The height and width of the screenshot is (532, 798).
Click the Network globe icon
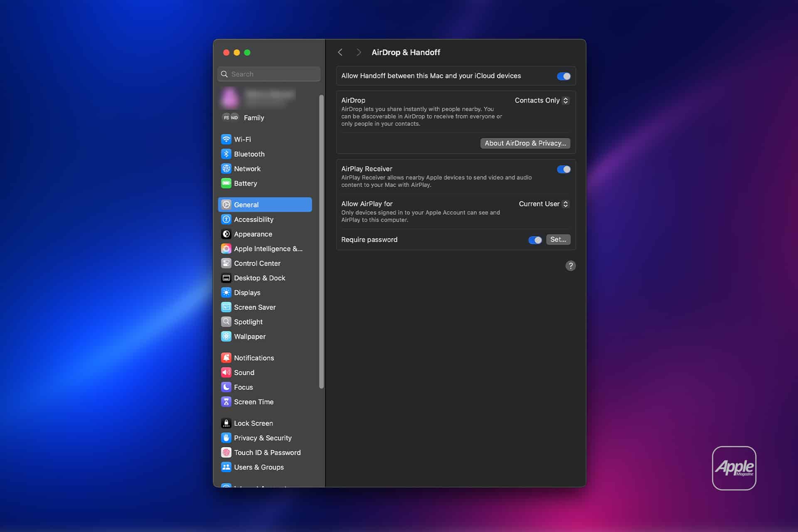[226, 169]
